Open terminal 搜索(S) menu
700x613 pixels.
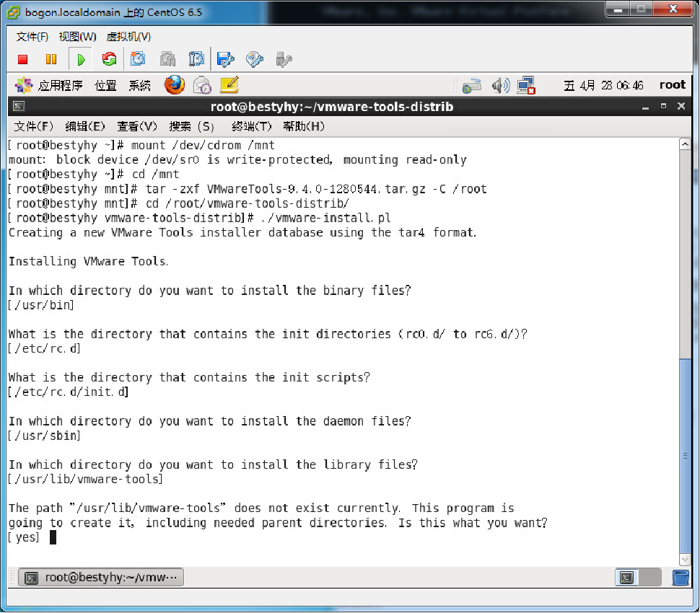[x=191, y=127]
